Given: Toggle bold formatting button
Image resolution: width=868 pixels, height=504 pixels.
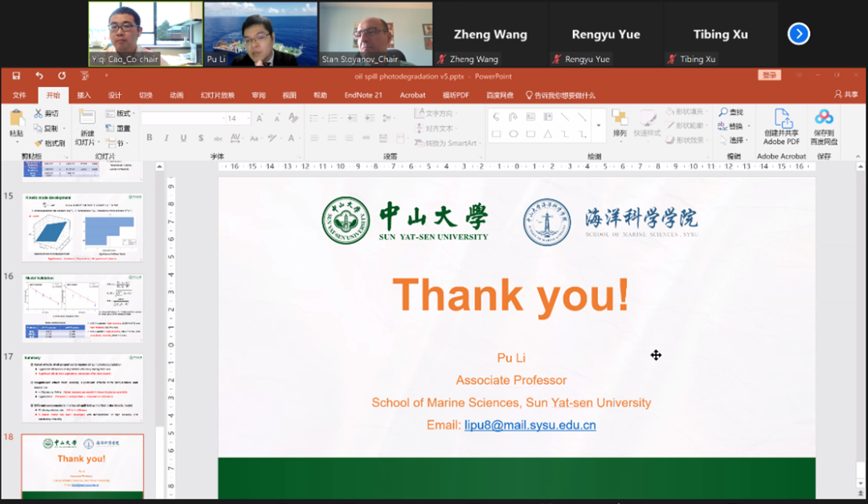Looking at the screenshot, I should click(x=149, y=138).
